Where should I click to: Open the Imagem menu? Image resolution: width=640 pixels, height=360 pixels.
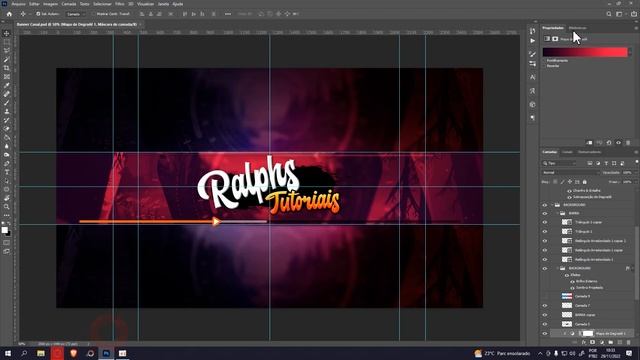tap(51, 4)
